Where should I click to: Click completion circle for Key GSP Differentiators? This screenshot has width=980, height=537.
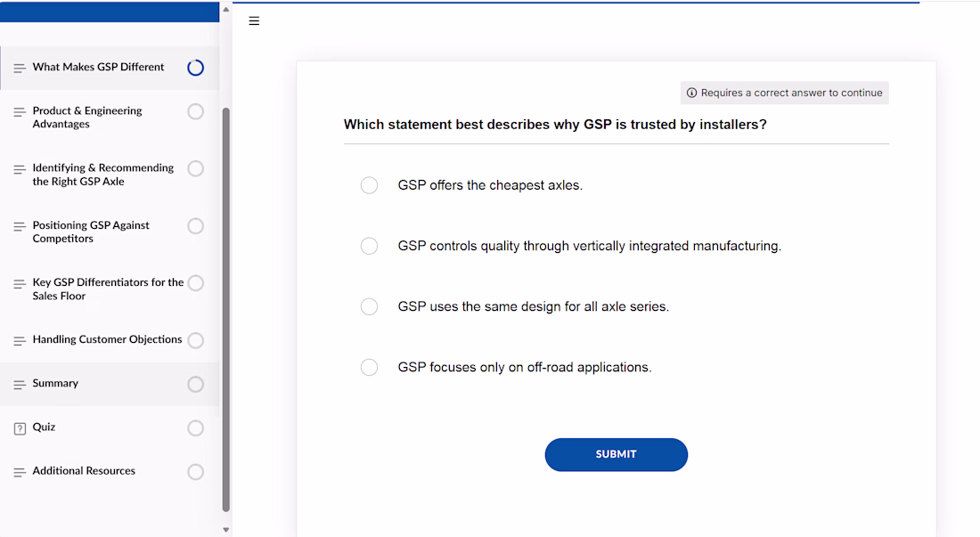point(196,283)
